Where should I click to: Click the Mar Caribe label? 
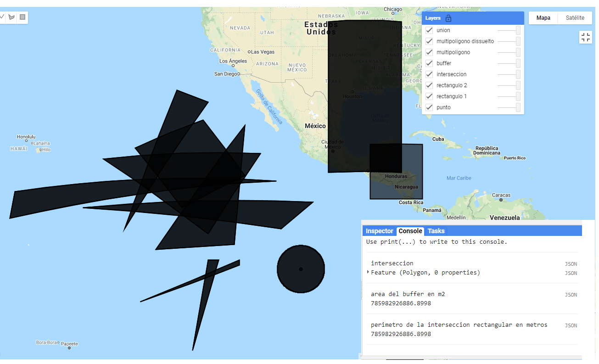coord(459,178)
